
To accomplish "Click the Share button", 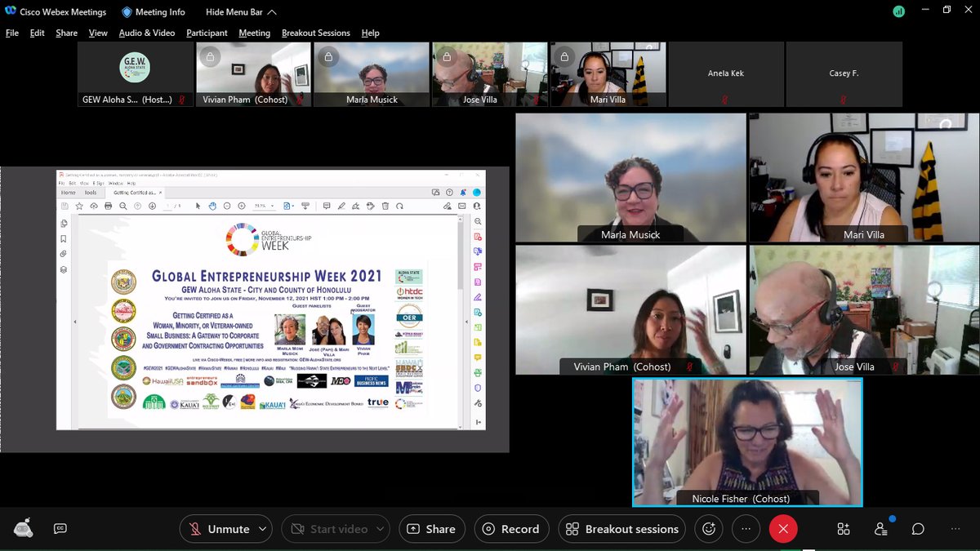I will point(430,529).
